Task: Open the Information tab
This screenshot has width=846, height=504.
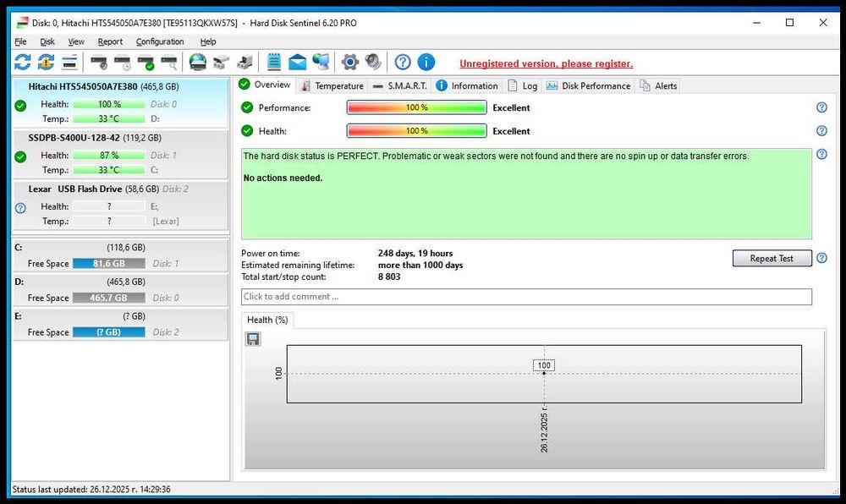Action: (x=467, y=85)
